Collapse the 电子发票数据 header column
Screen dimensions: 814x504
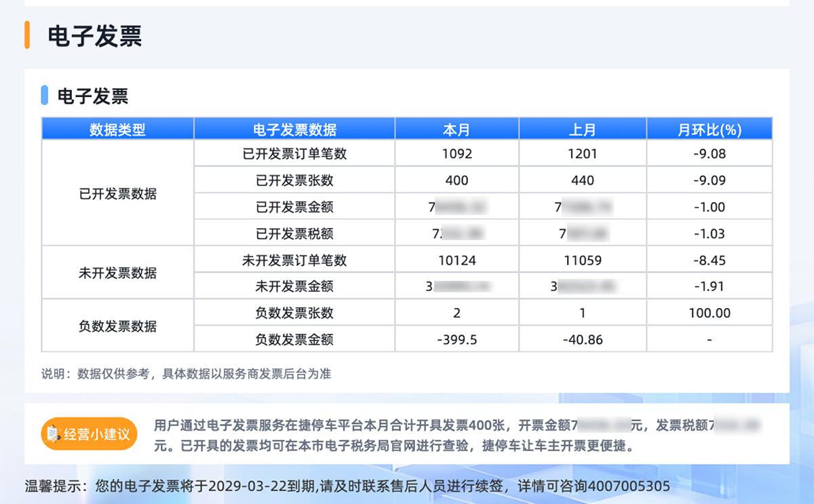pyautogui.click(x=294, y=128)
